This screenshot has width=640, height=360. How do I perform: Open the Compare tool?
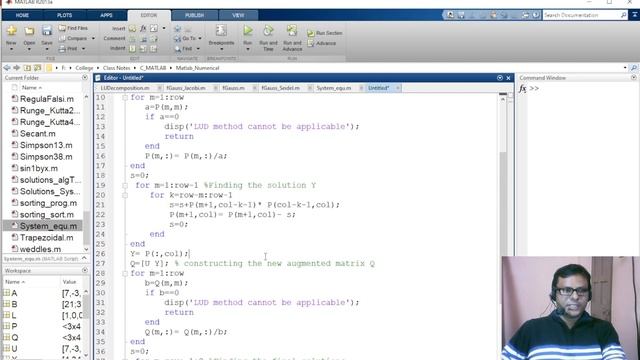click(x=73, y=38)
